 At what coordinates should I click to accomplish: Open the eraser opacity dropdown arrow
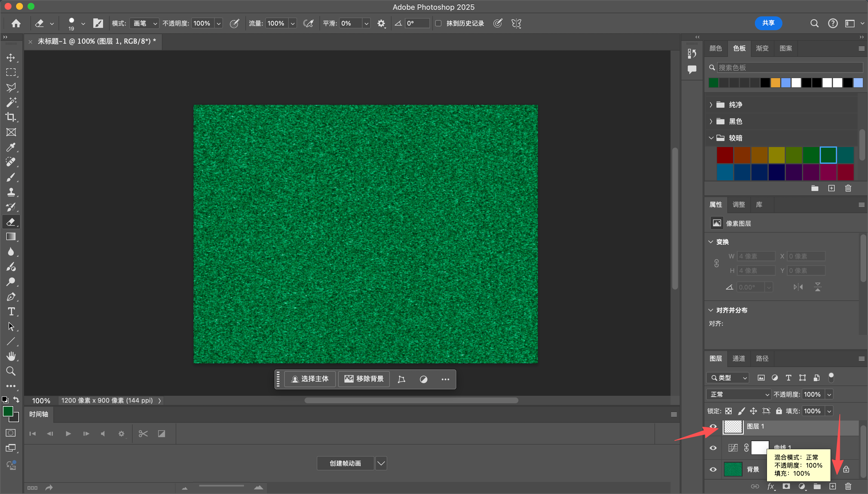click(219, 24)
